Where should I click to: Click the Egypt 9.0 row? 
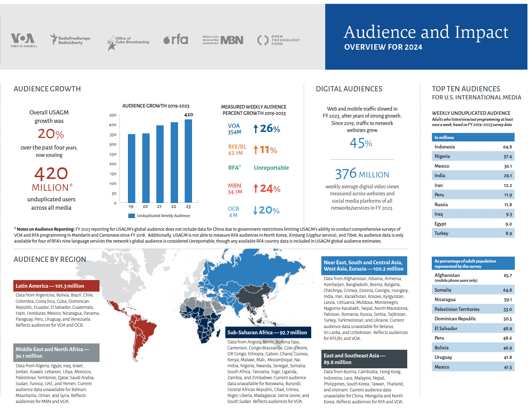[473, 224]
